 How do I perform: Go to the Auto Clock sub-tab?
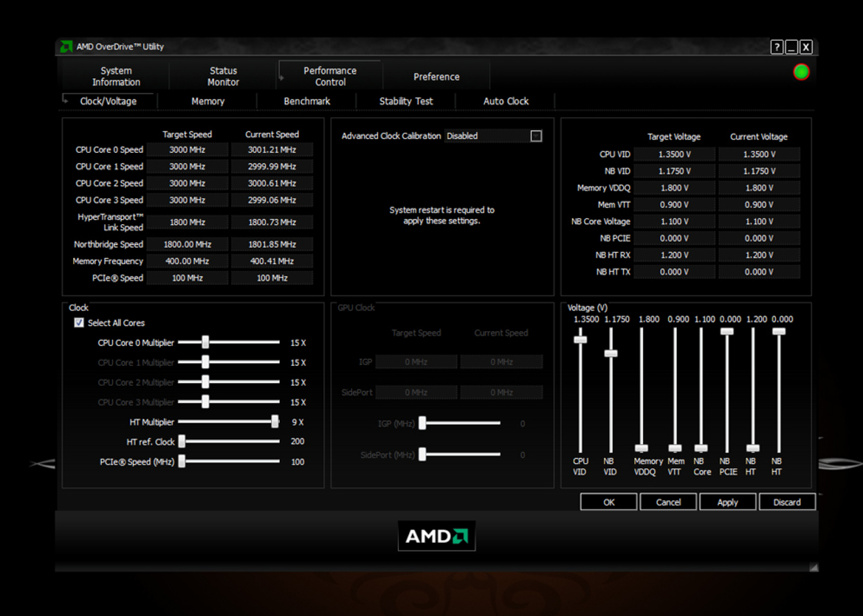pyautogui.click(x=506, y=101)
